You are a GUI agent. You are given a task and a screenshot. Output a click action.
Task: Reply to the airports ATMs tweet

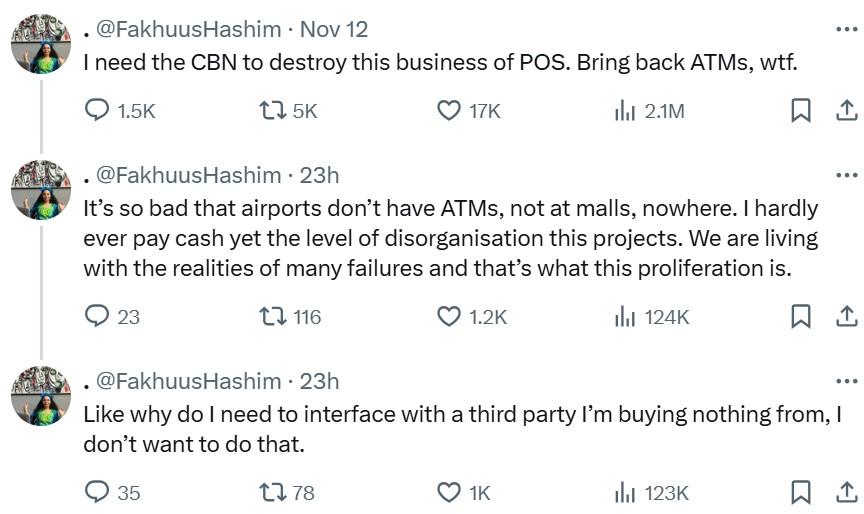click(x=96, y=316)
